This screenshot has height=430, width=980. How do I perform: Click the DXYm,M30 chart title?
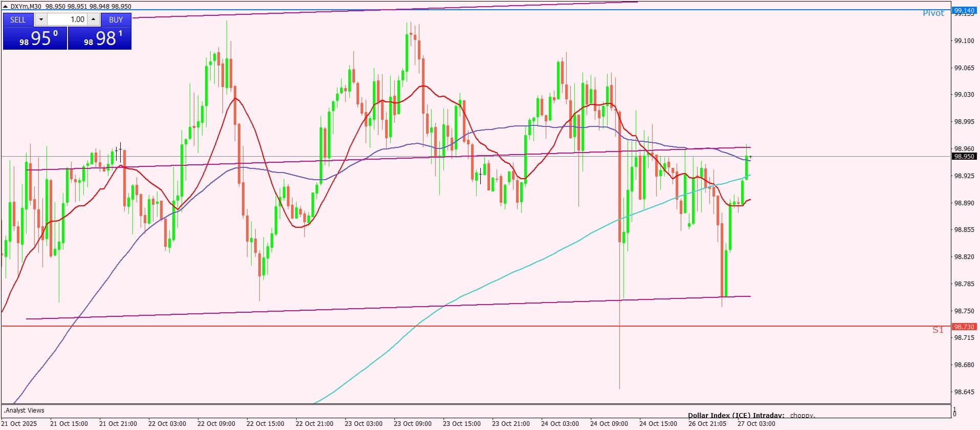26,7
